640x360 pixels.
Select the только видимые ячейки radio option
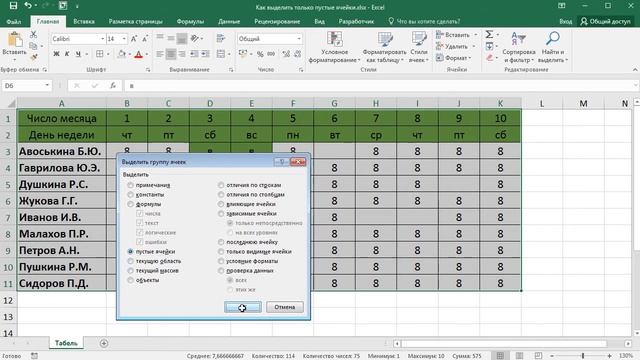coord(221,252)
